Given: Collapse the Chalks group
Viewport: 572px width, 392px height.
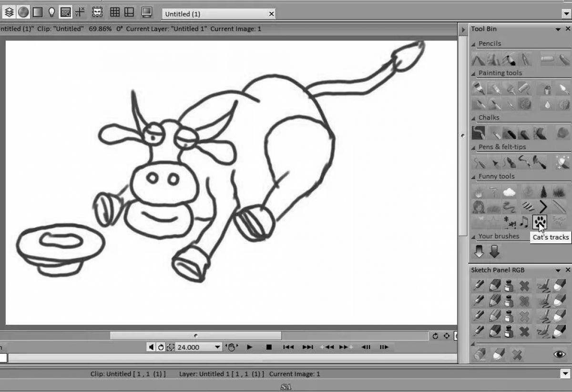Looking at the screenshot, I should [x=474, y=118].
